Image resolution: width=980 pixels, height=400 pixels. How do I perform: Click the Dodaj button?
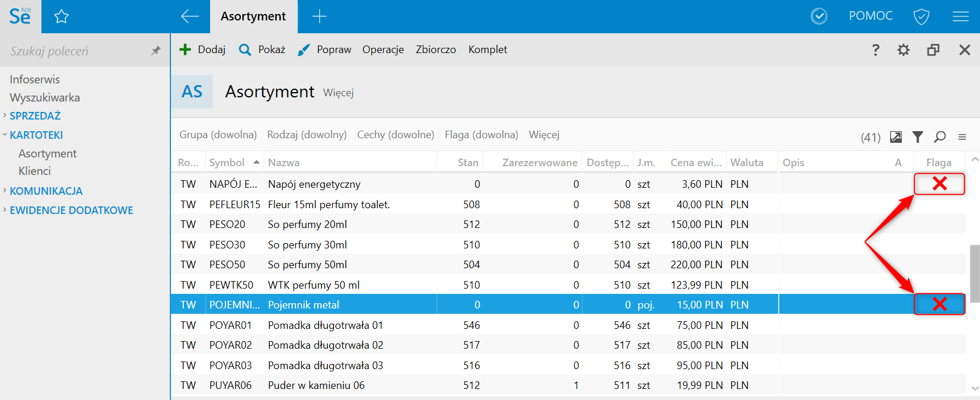pos(202,50)
